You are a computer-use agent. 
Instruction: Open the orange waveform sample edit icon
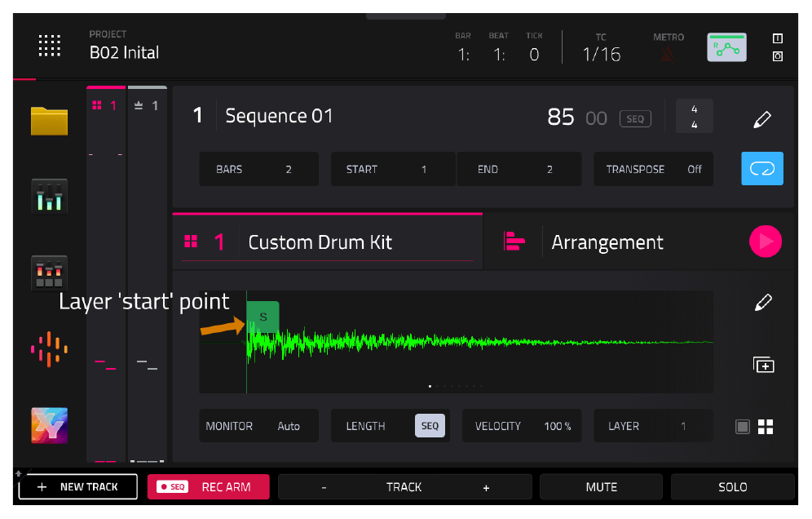point(49,349)
